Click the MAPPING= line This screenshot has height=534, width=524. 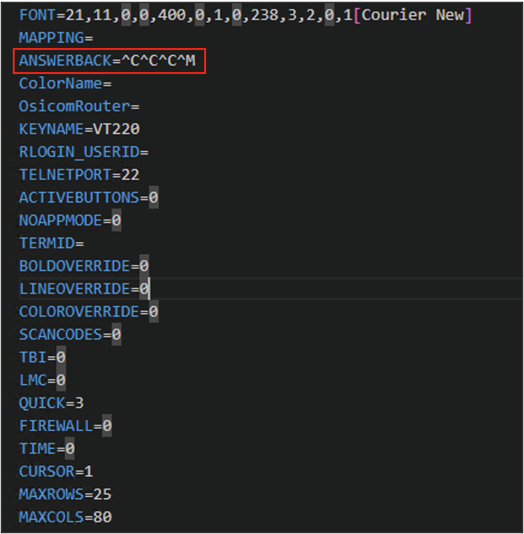tap(56, 38)
